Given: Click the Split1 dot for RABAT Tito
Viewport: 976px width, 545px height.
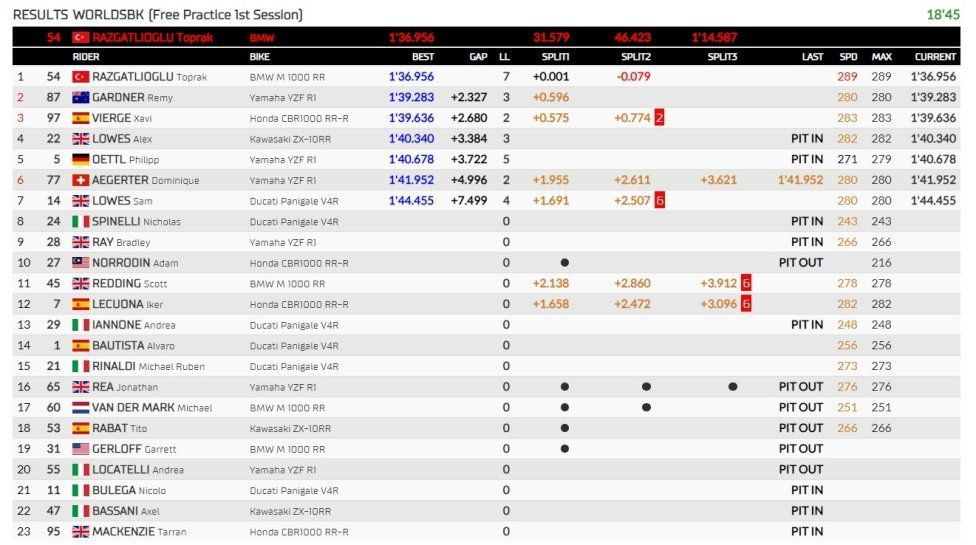Looking at the screenshot, I should (565, 428).
